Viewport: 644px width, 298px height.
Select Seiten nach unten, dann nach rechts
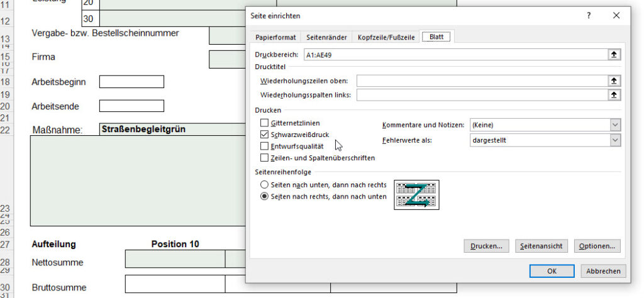[x=265, y=185]
